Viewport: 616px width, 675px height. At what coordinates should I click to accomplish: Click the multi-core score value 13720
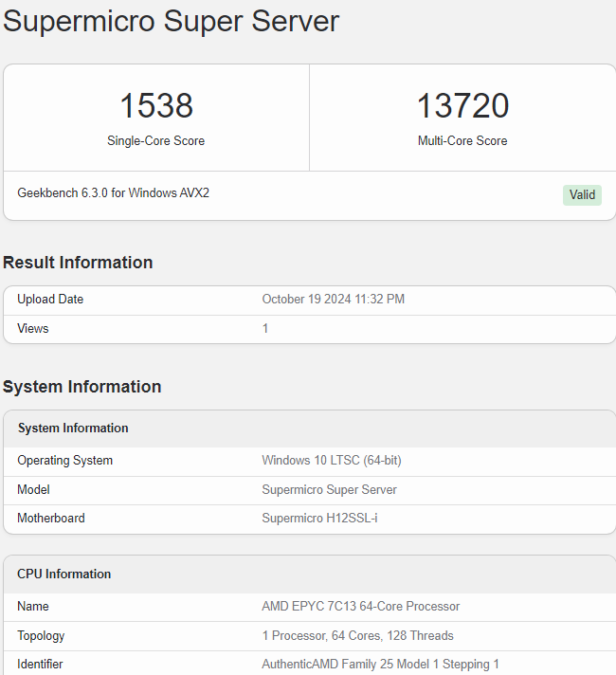pyautogui.click(x=462, y=106)
